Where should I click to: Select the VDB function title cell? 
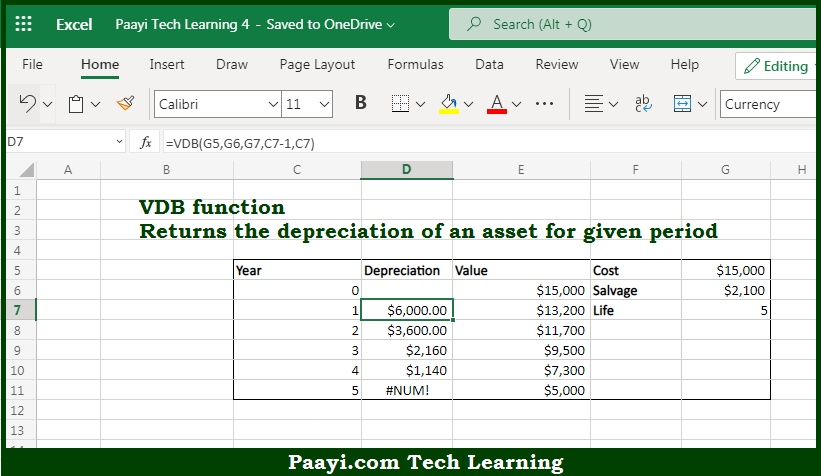point(212,207)
